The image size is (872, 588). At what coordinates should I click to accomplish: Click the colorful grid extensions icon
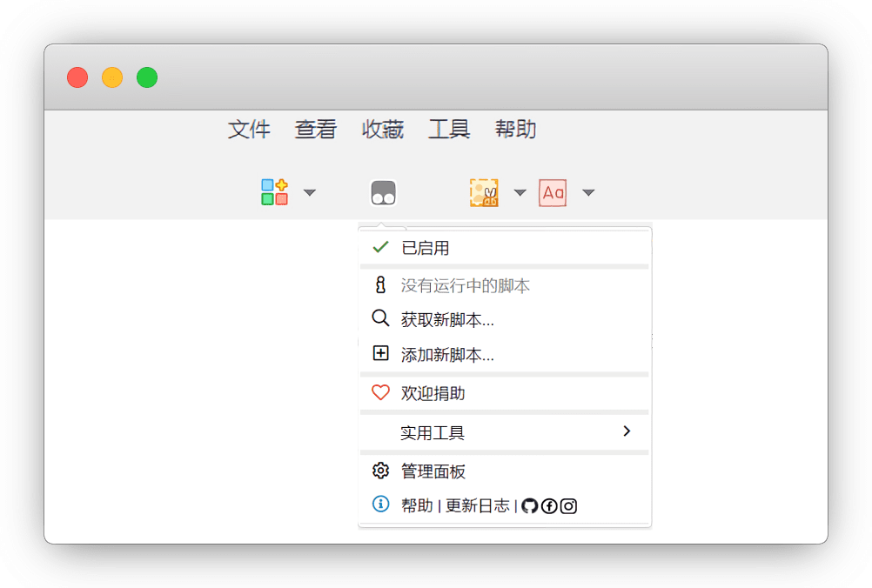tap(274, 192)
